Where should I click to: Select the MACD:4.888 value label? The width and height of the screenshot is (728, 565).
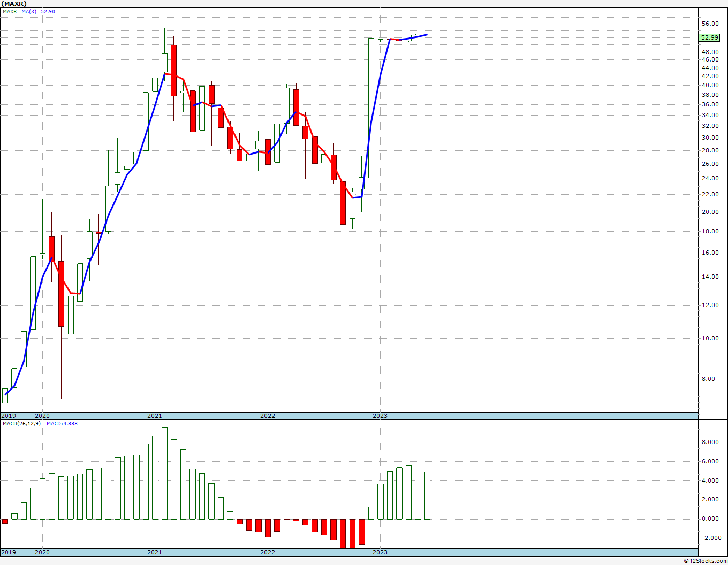(62, 423)
